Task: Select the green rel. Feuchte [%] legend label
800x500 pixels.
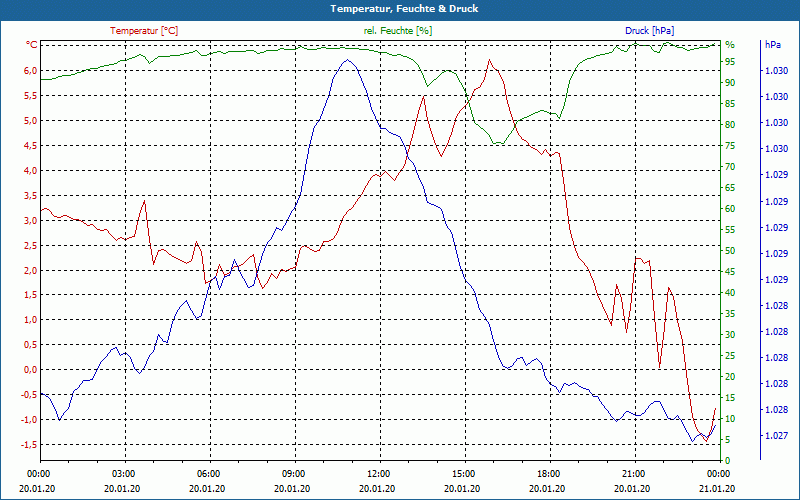Action: click(397, 31)
